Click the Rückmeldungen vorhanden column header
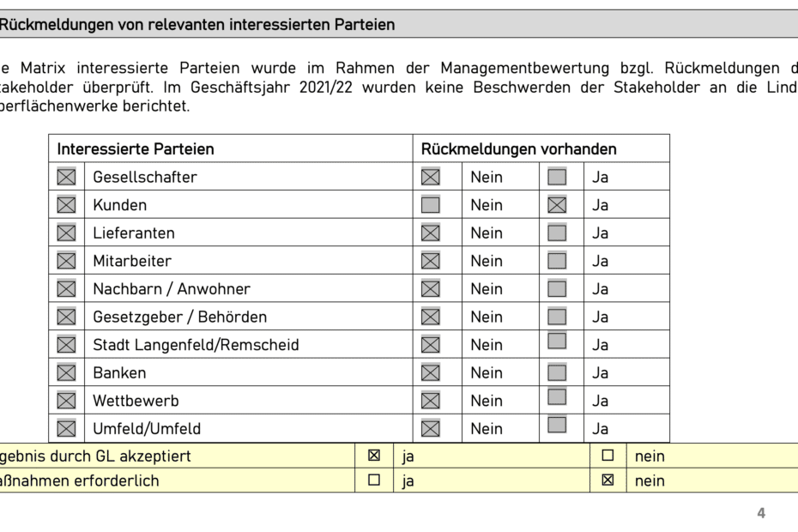The width and height of the screenshot is (798, 532). click(518, 149)
